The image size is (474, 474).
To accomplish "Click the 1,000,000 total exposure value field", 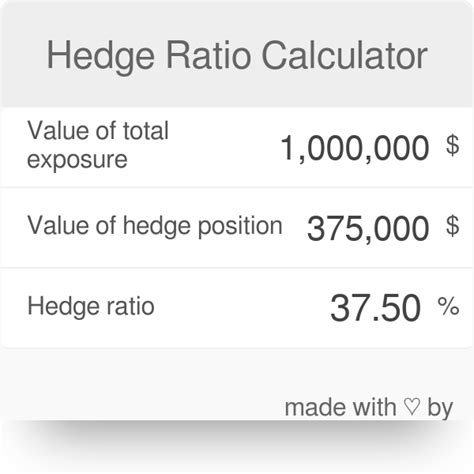I will 355,148.
